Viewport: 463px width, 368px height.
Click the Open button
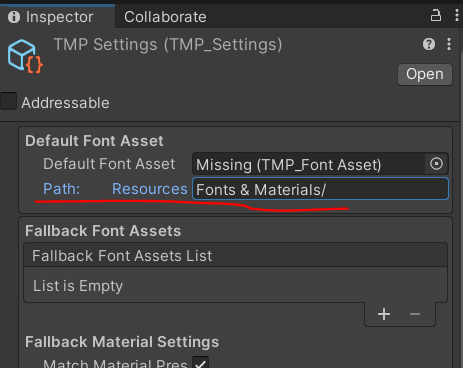click(x=425, y=74)
